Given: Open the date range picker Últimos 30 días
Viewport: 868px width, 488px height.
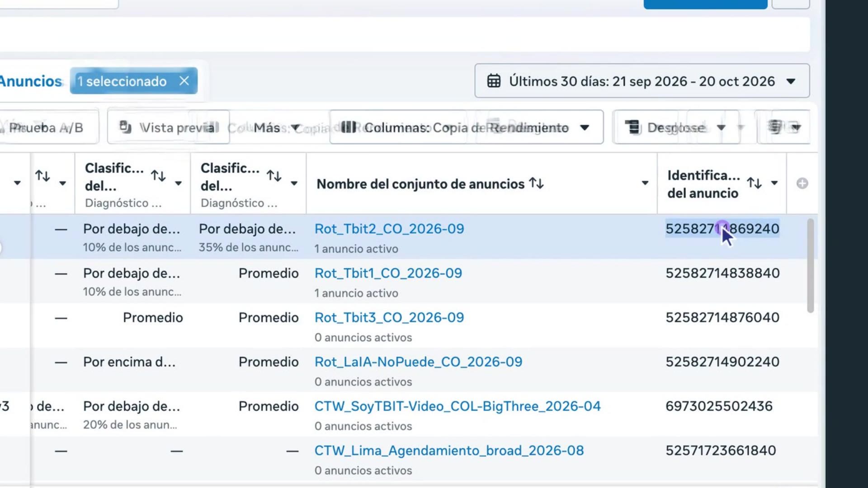Looking at the screenshot, I should pos(642,81).
